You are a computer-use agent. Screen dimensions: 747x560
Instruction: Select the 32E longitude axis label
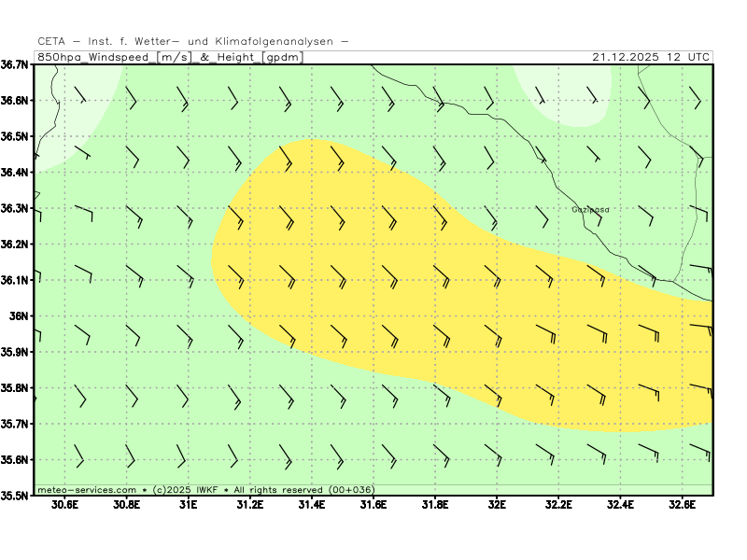(496, 505)
